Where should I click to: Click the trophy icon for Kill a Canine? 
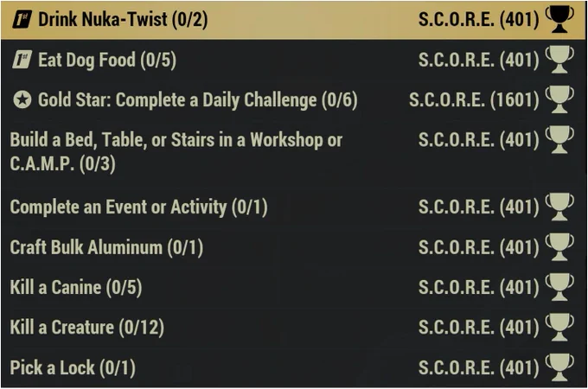coord(559,287)
